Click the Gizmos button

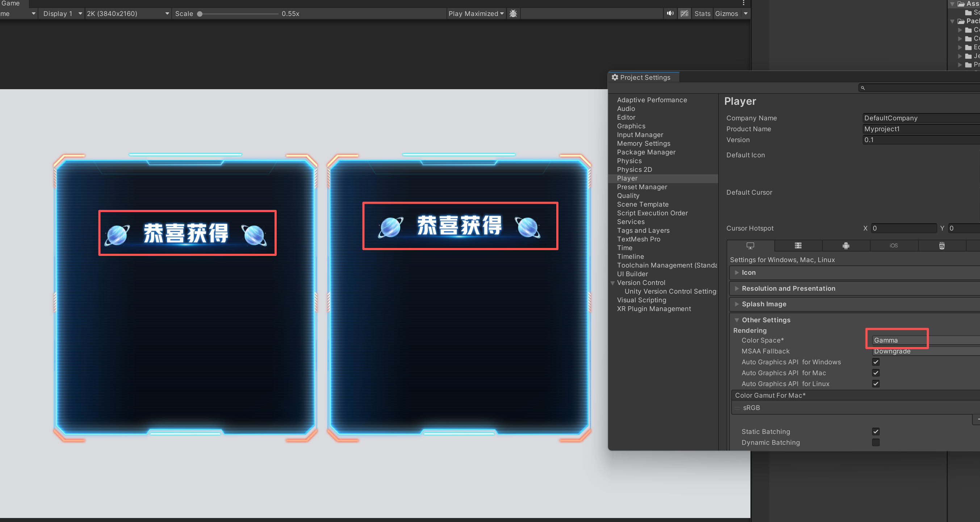coord(726,13)
